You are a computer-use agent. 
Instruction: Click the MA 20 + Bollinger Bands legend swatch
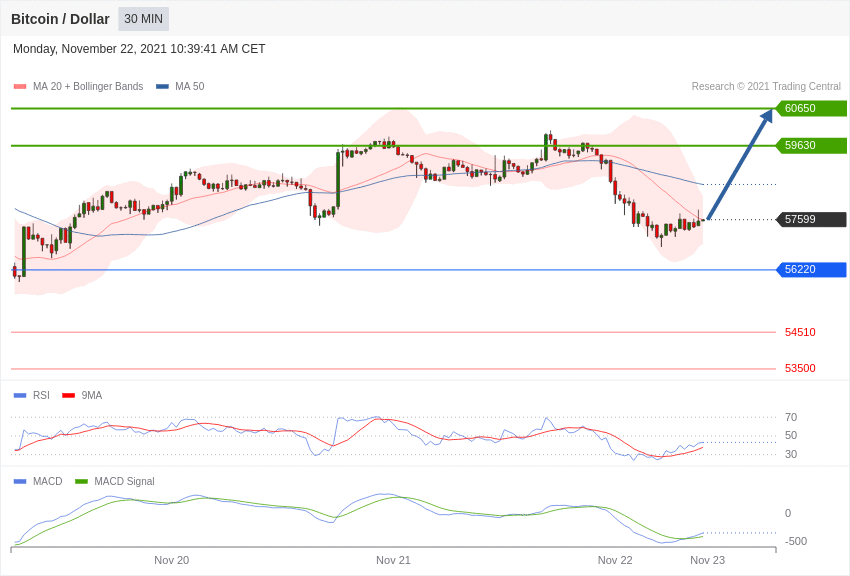pyautogui.click(x=20, y=87)
